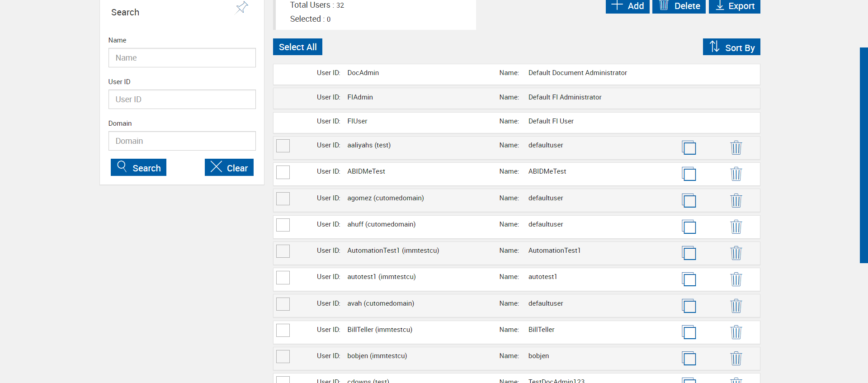The image size is (868, 383).
Task: Delete the AutomationTest1 (immtestcu) user row
Action: pyautogui.click(x=736, y=253)
